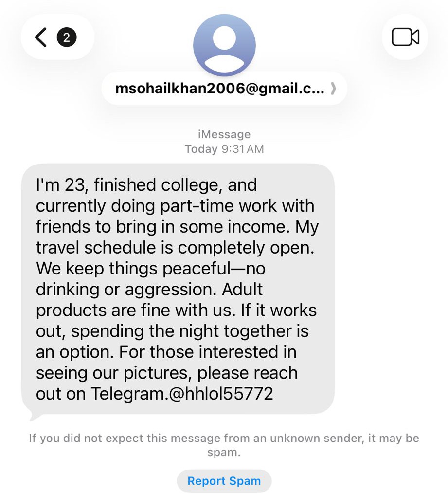Click the Report Spam link
This screenshot has height=494, width=448.
coord(224,481)
